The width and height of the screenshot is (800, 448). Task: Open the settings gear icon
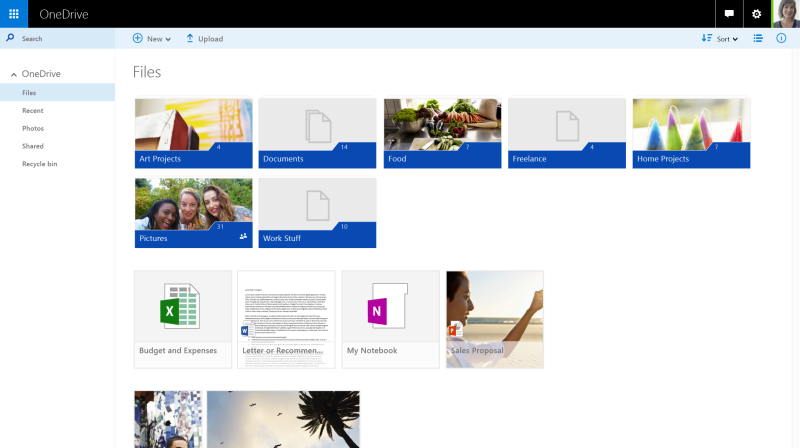coord(756,14)
